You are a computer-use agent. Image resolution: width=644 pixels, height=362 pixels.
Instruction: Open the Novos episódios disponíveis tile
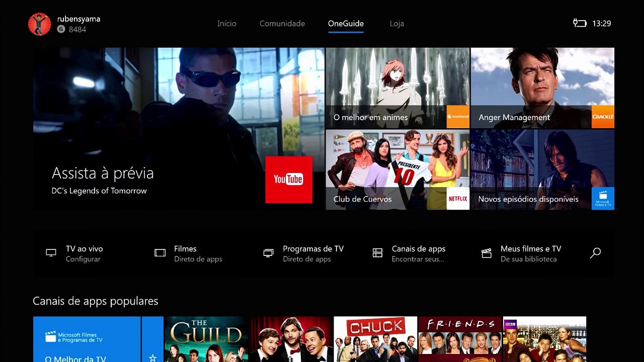(542, 170)
